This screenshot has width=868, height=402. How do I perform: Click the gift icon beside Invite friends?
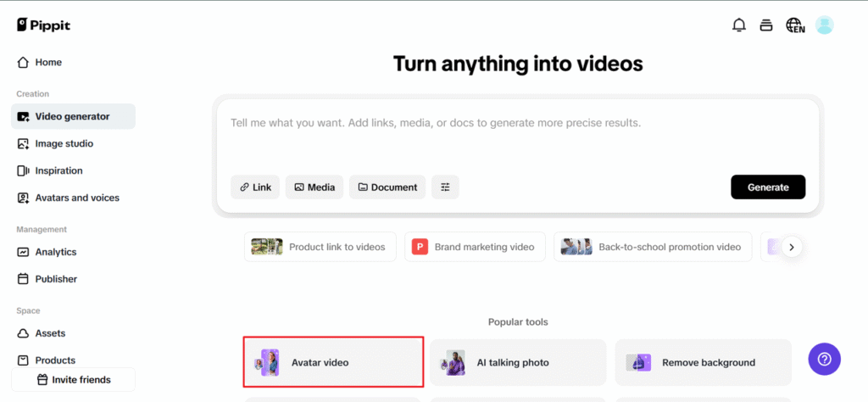42,380
